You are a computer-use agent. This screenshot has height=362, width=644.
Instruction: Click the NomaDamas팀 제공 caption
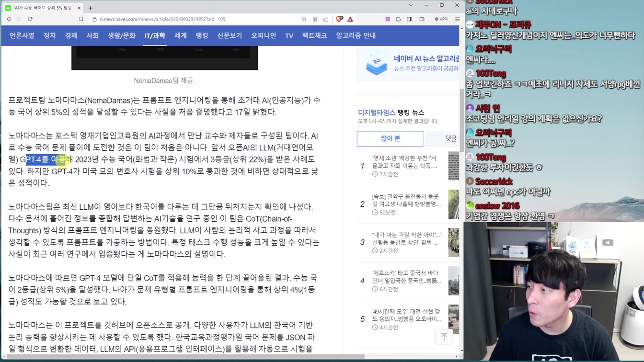pyautogui.click(x=164, y=80)
